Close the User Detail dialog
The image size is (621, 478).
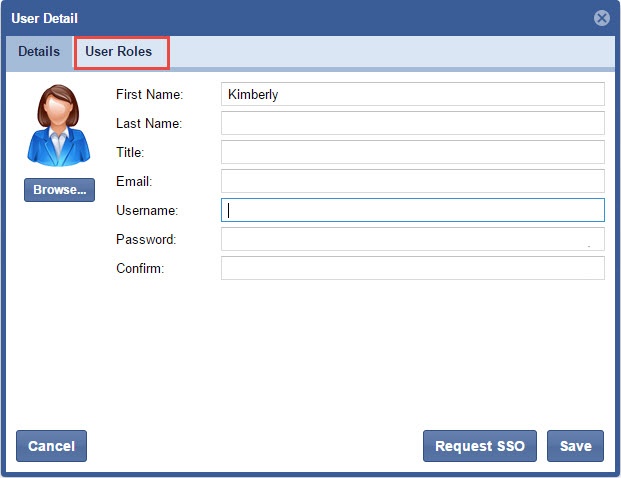point(602,18)
